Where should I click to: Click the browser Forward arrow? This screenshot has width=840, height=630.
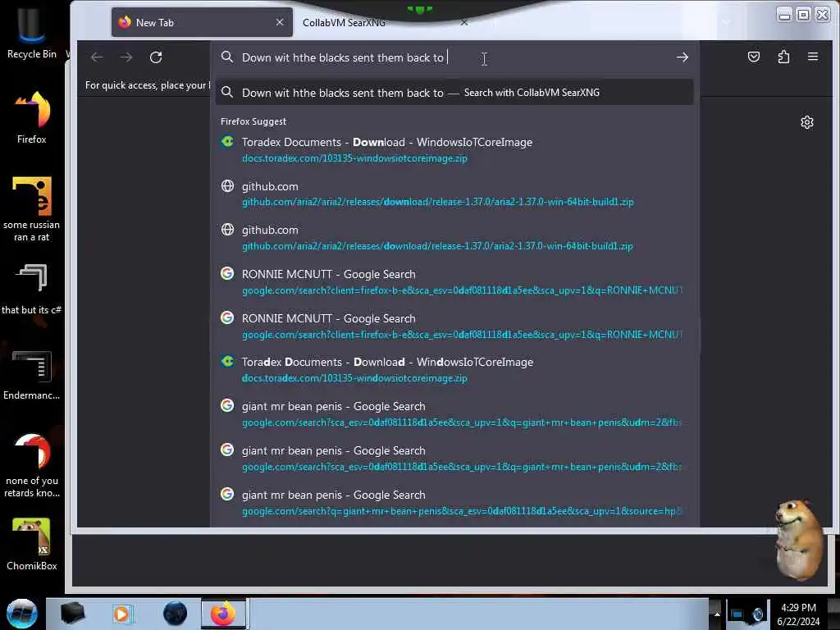(x=126, y=57)
